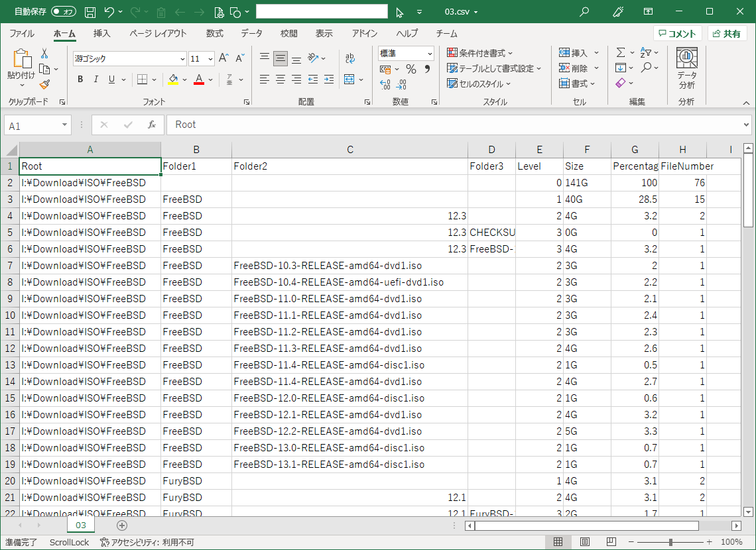Open the font size dropdown
The width and height of the screenshot is (756, 550).
[x=211, y=59]
